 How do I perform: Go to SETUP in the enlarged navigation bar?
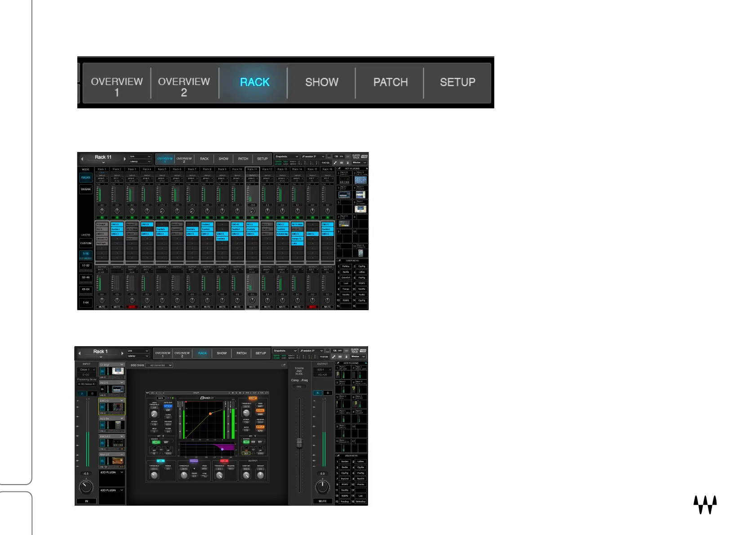tap(457, 82)
